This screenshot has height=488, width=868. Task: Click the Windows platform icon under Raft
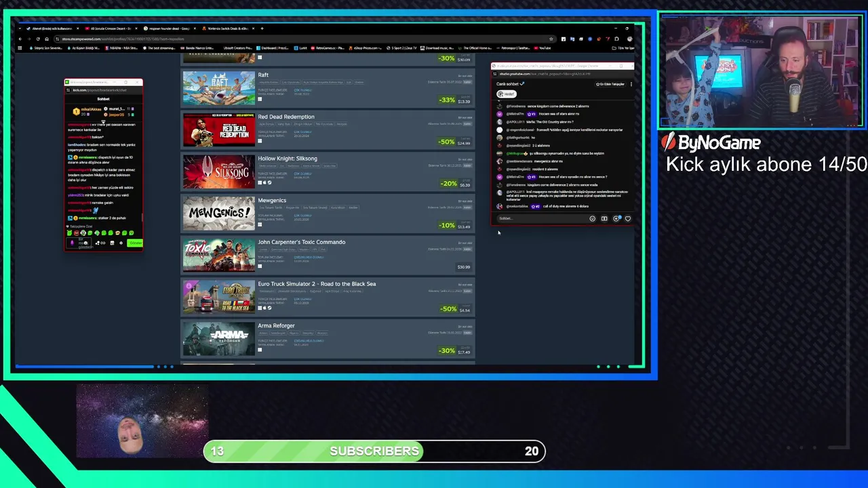coord(260,99)
